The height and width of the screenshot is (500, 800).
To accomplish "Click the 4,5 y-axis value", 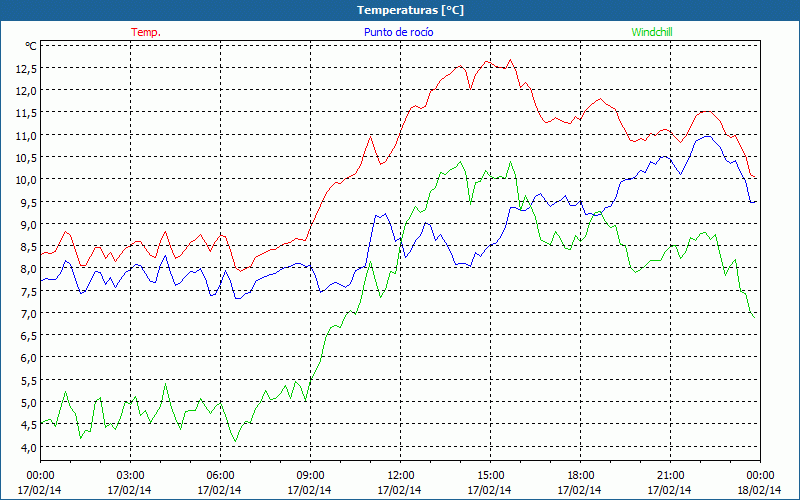I will [x=29, y=425].
